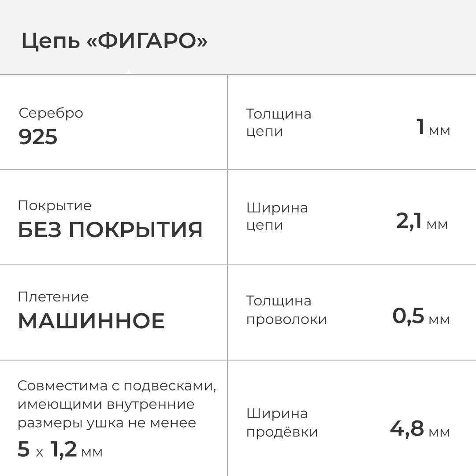Click the мм unit beside 4,8
The height and width of the screenshot is (476, 476).
coord(439,432)
